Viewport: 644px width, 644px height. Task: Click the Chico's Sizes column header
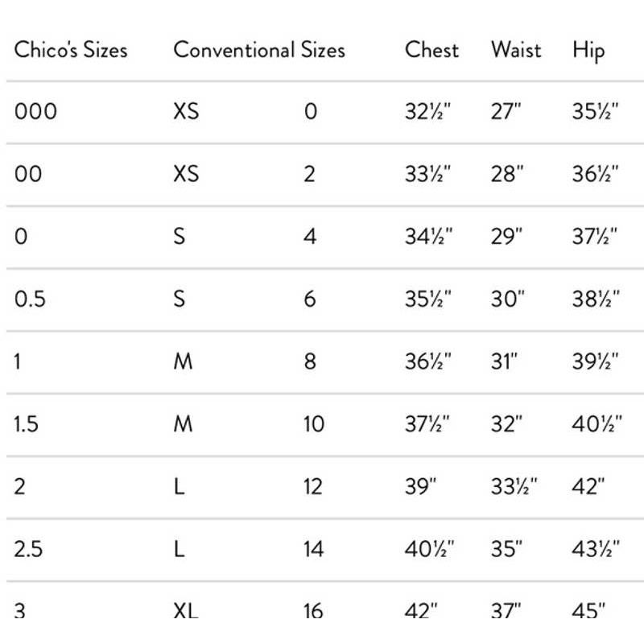click(71, 50)
